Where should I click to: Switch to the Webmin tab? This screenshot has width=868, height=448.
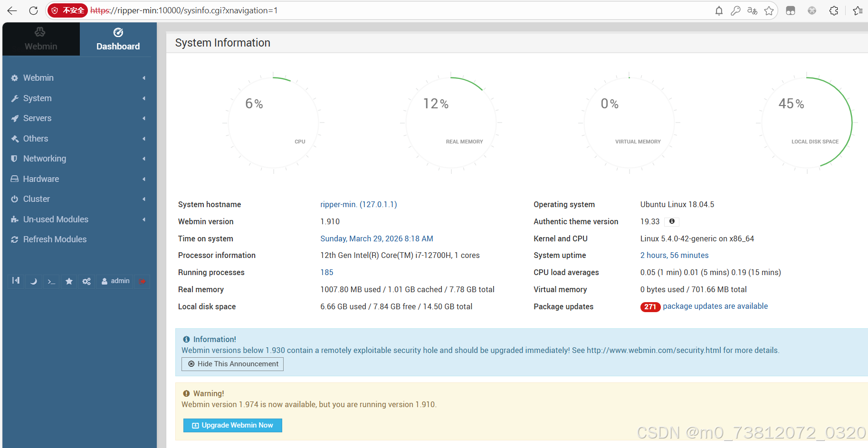tap(41, 39)
